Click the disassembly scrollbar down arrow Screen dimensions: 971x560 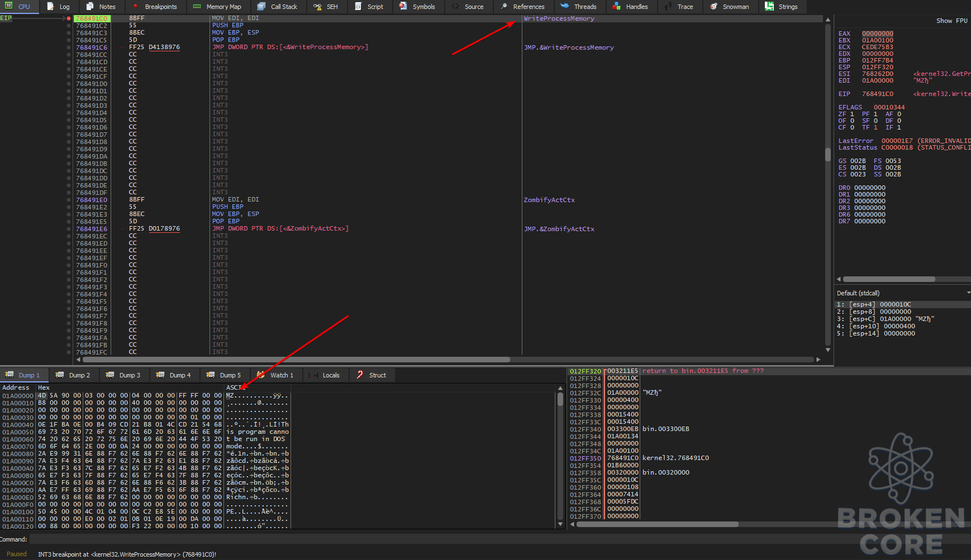coord(828,350)
